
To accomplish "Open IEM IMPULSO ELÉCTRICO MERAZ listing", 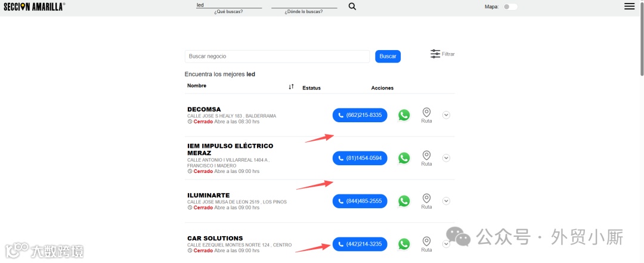I will 230,149.
